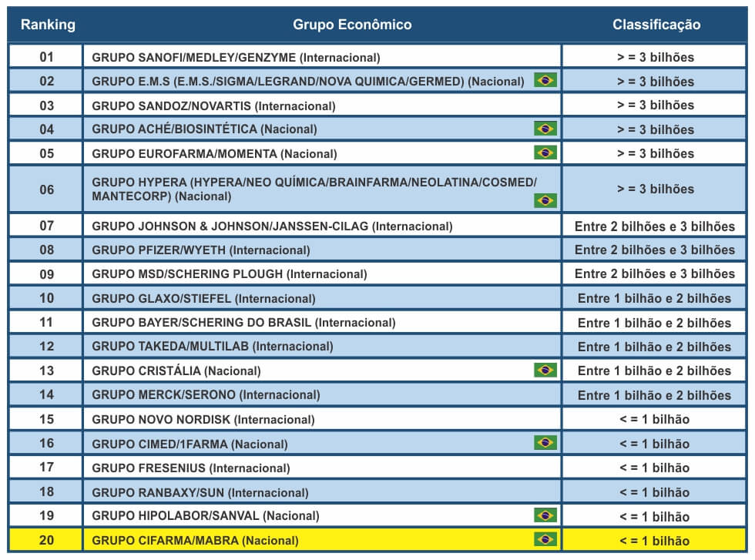Viewport: 755px width, 560px height.
Task: Click '< = 1 bilhão' in CIFARMA/MABRA row
Action: click(654, 541)
